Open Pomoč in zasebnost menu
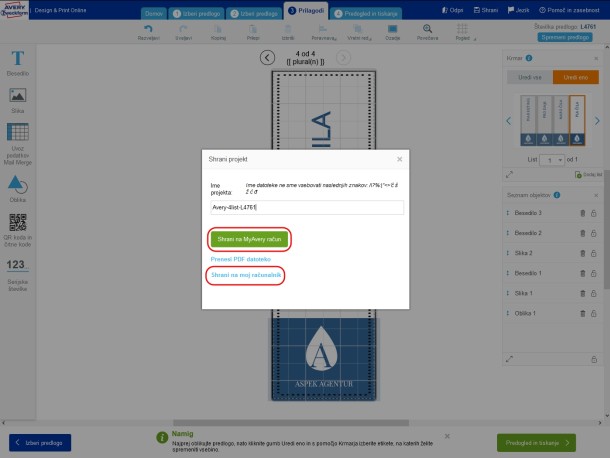The height and width of the screenshot is (458, 610). (569, 10)
